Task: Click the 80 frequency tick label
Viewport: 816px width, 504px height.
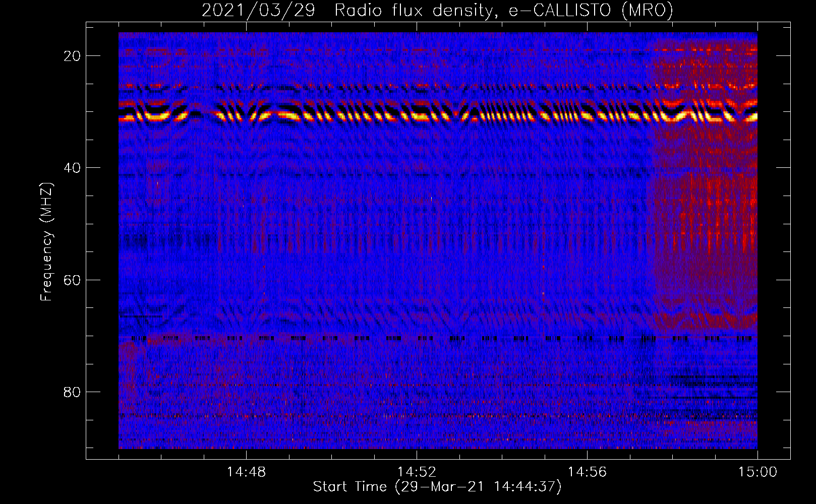Action: pos(72,392)
